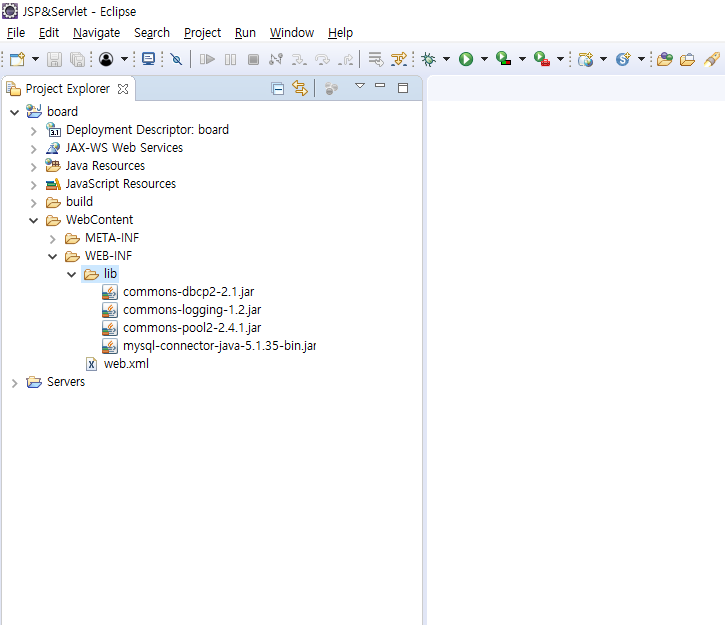Click the New wizard toolbar icon
The width and height of the screenshot is (725, 625).
click(x=18, y=59)
